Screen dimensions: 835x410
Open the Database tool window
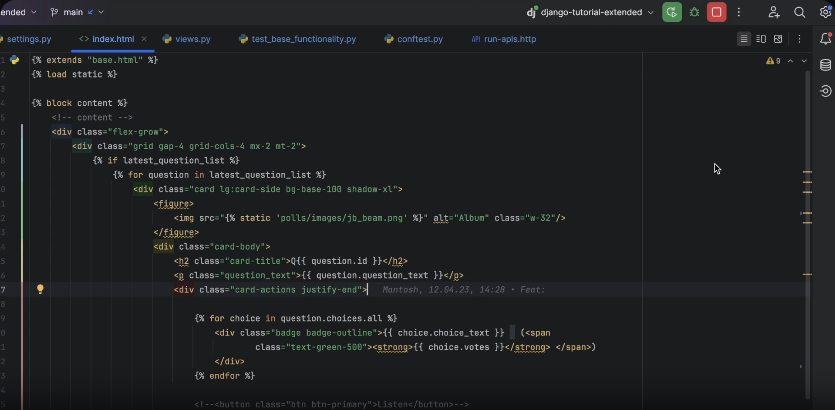tap(825, 65)
